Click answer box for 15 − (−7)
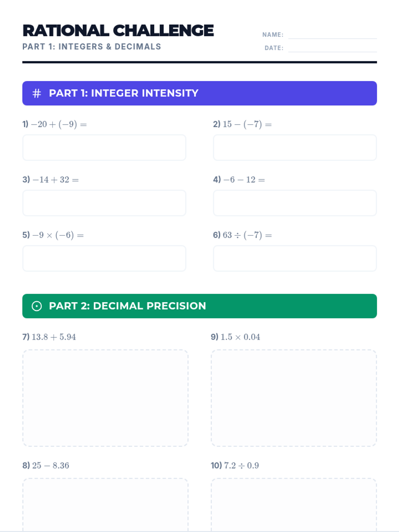The height and width of the screenshot is (532, 399). coord(295,148)
